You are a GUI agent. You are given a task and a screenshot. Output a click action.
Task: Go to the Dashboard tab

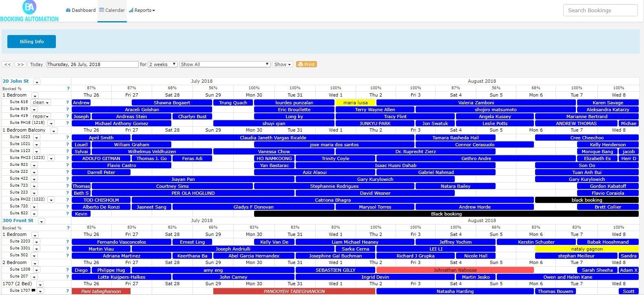point(81,10)
